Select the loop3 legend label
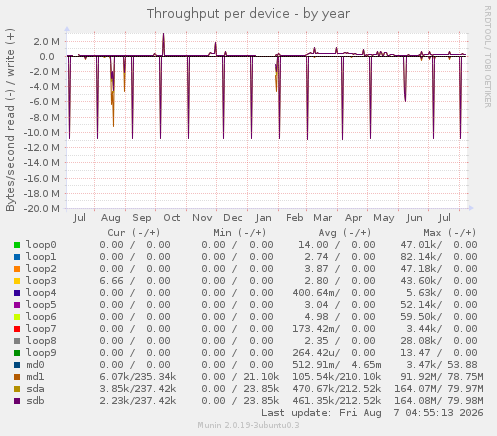 pos(41,281)
